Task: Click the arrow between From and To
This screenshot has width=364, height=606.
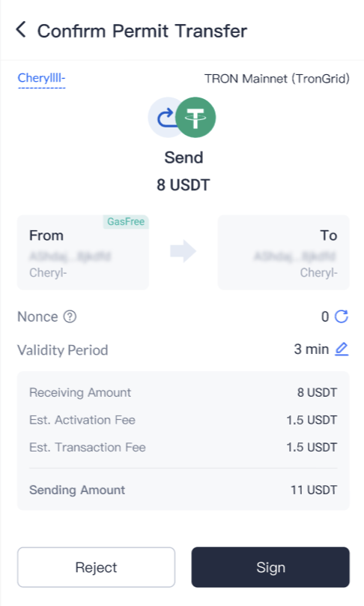Action: pos(183,251)
